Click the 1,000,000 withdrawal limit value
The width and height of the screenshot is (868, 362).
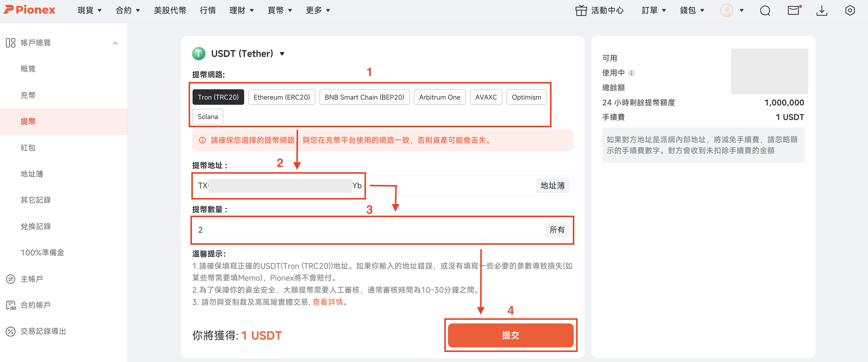tap(784, 102)
